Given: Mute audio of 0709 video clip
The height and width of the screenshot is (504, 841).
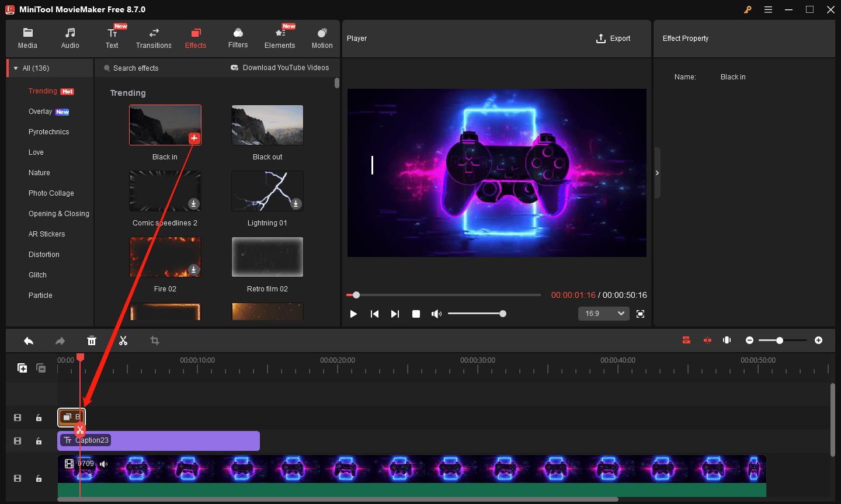Looking at the screenshot, I should [103, 464].
